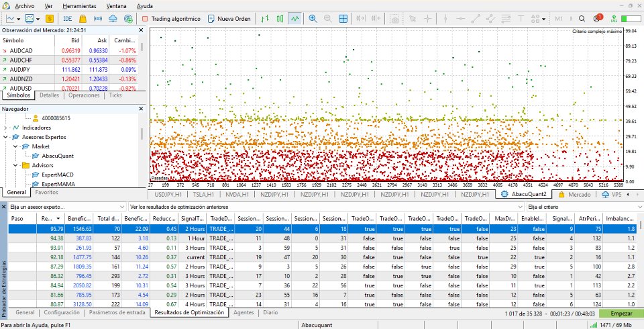This screenshot has height=329, width=644.
Task: Open the search magnifier icon
Action: (581, 19)
